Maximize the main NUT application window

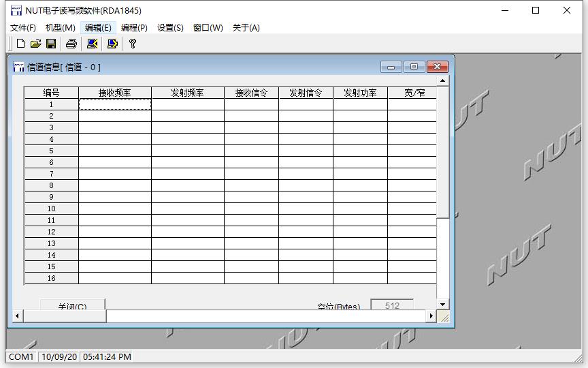(x=536, y=10)
